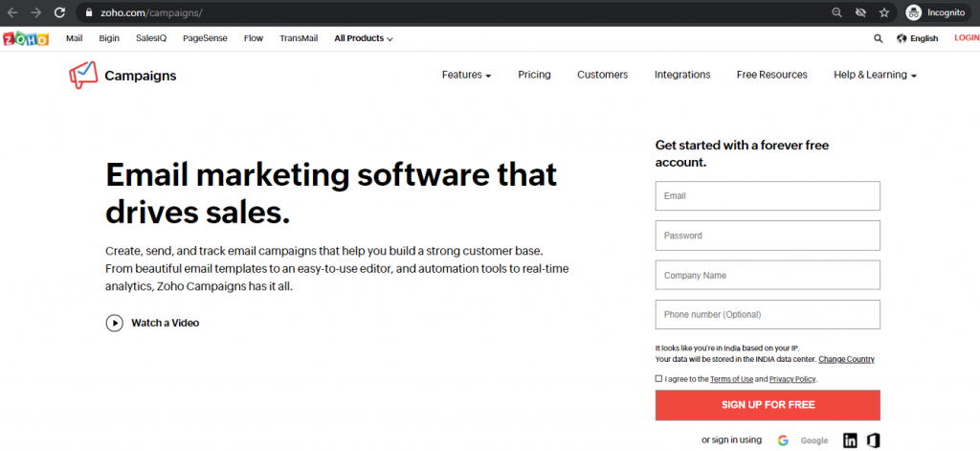Go to the Integrations page

[682, 75]
